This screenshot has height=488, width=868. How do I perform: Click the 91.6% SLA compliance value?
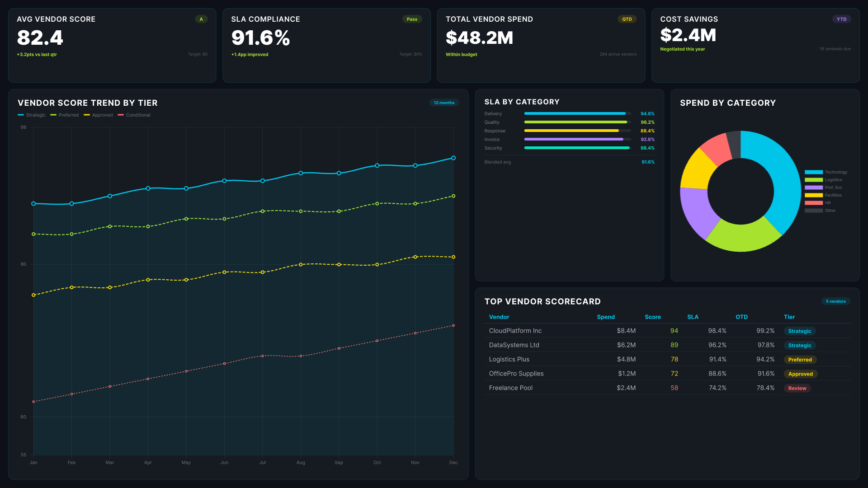(x=261, y=38)
